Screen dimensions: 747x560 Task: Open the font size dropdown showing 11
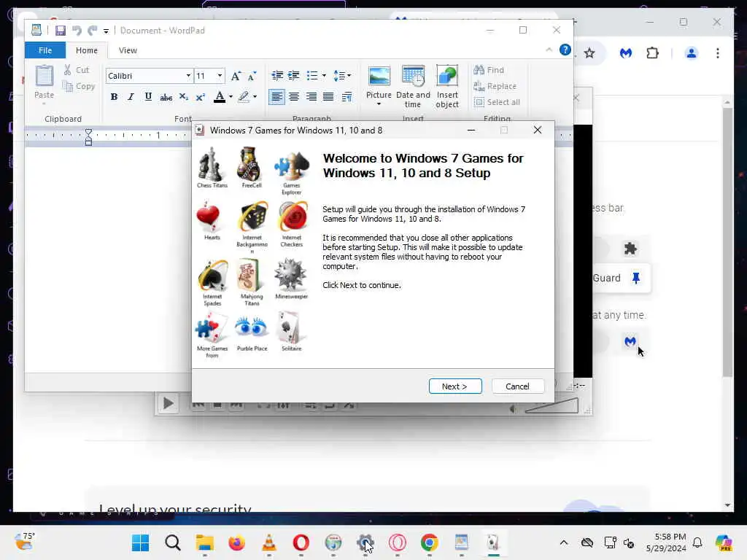coord(220,76)
